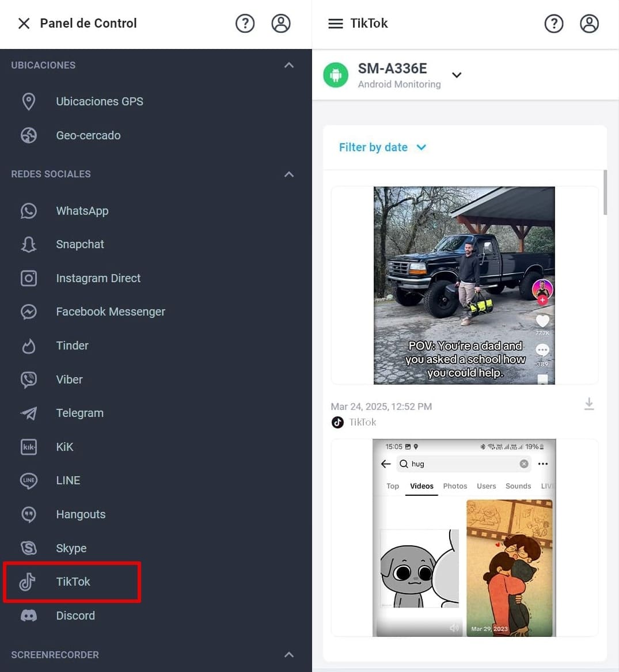Image resolution: width=619 pixels, height=672 pixels.
Task: Click the REDES SOCIALES section header
Action: tap(51, 174)
